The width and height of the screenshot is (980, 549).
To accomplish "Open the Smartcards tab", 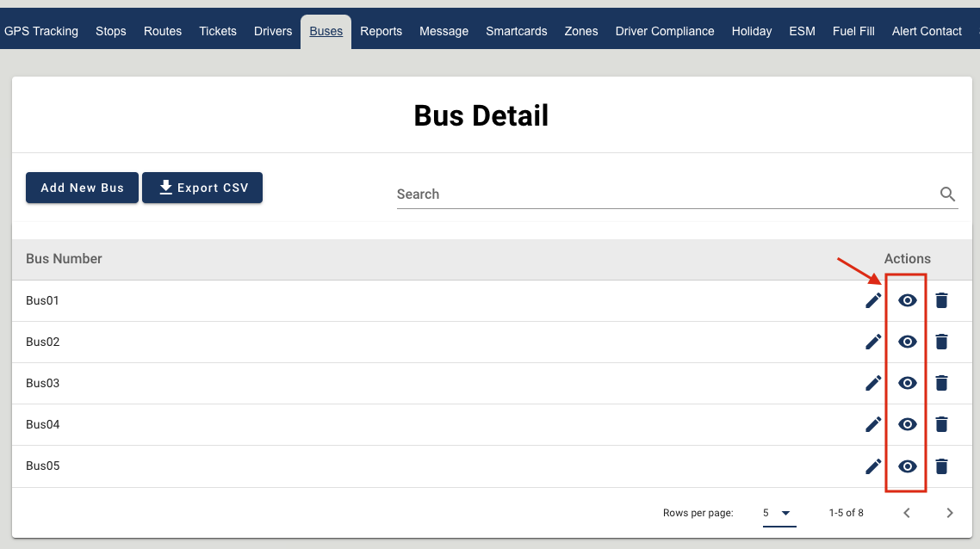I will [x=516, y=31].
